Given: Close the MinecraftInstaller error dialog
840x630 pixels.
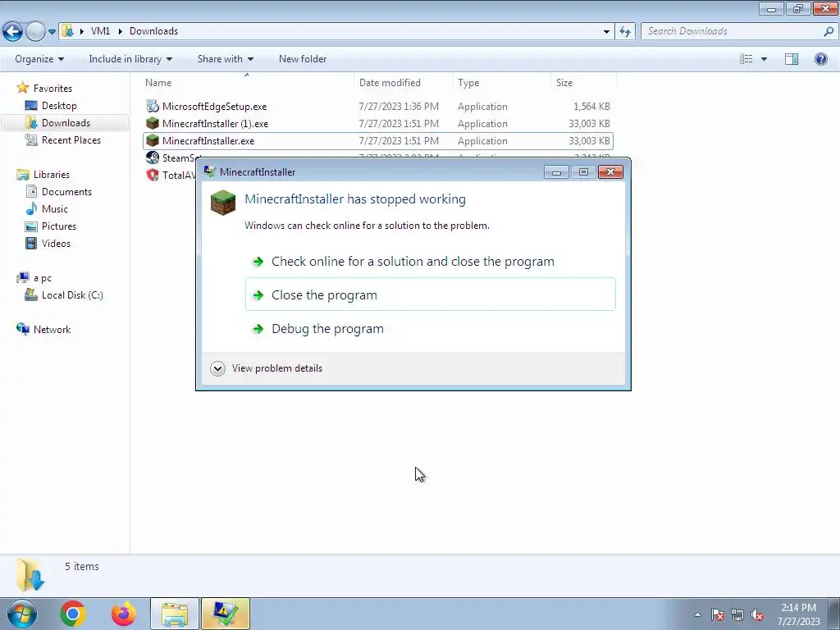Looking at the screenshot, I should click(x=610, y=172).
